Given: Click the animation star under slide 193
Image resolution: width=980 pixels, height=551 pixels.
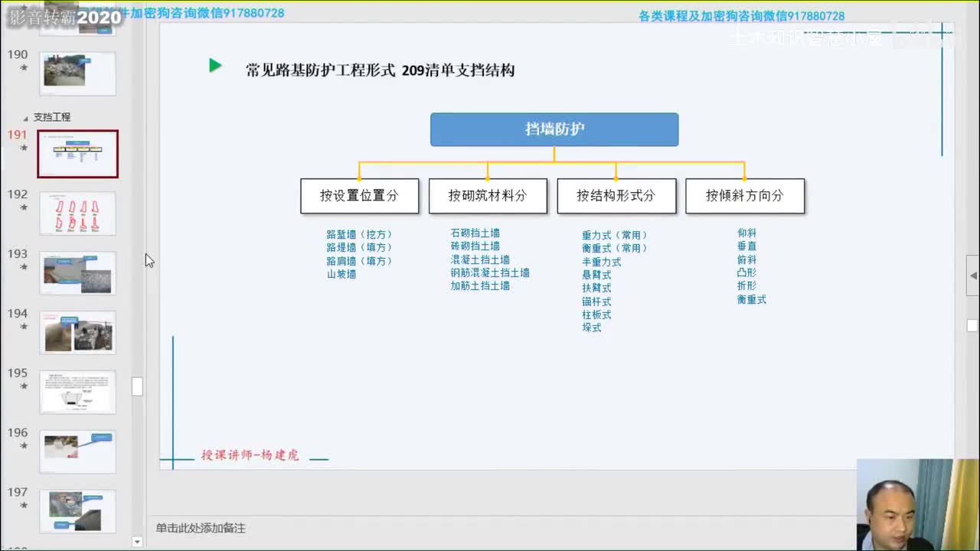Looking at the screenshot, I should 24,266.
